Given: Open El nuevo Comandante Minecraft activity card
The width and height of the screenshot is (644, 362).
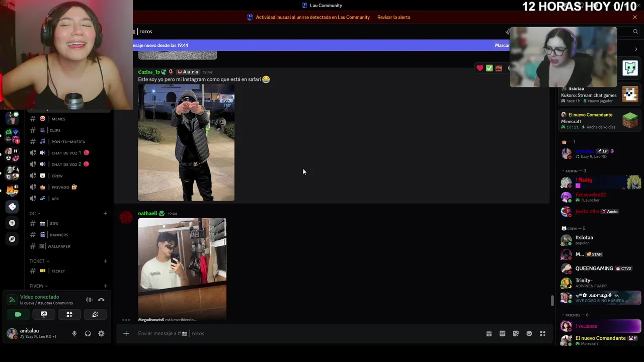Looking at the screenshot, I should (599, 121).
